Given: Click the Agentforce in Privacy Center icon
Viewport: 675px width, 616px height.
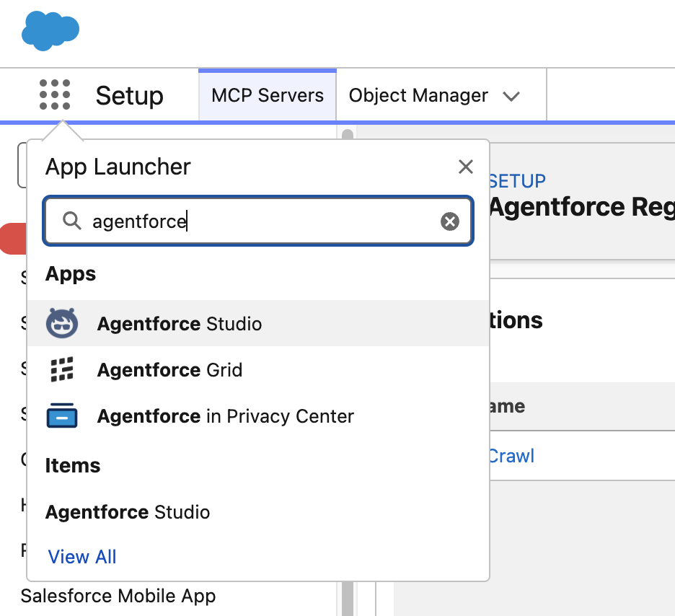Looking at the screenshot, I should coord(62,415).
